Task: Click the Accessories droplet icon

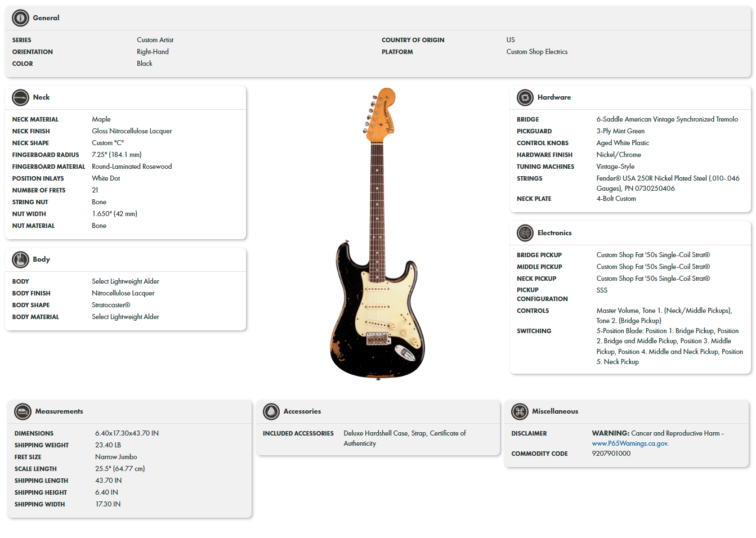Action: tap(271, 411)
